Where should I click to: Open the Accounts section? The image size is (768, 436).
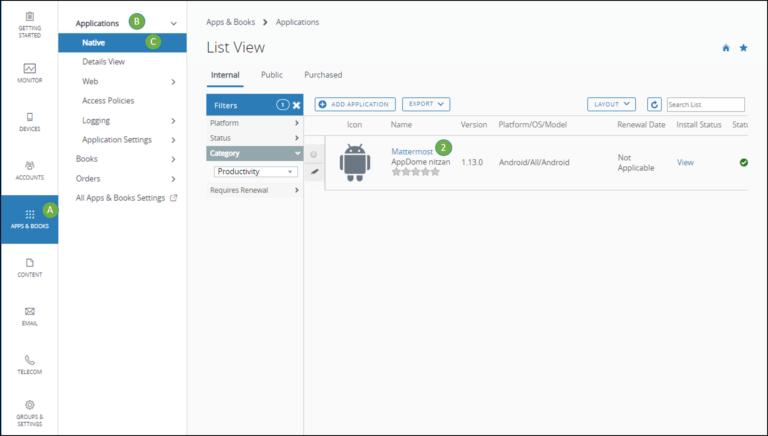tap(29, 170)
